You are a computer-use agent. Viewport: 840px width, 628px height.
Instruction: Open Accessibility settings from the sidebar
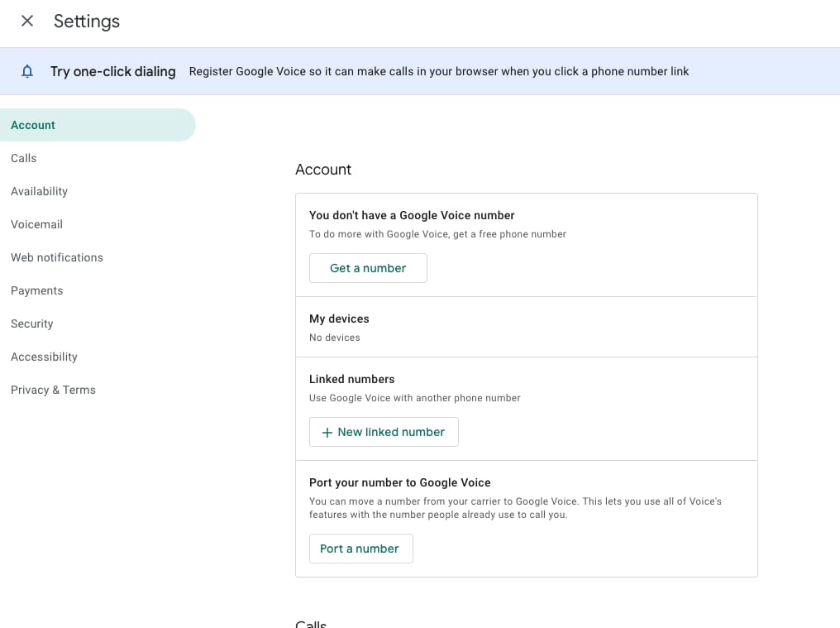[44, 357]
